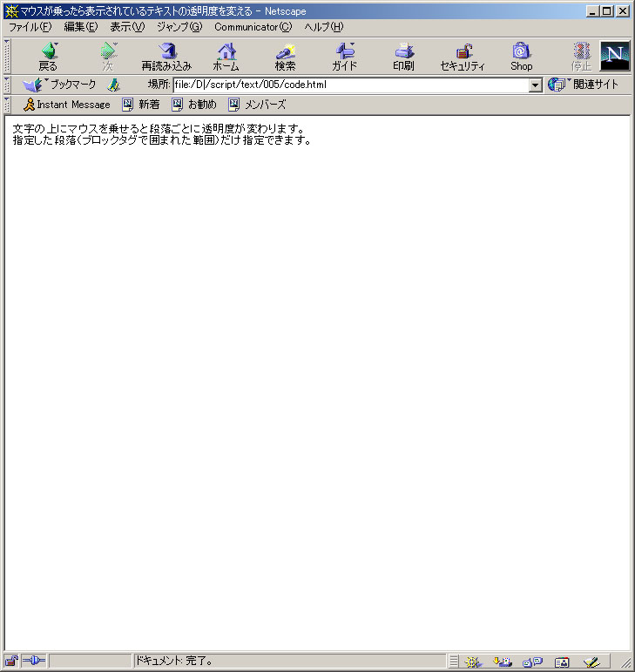Image resolution: width=635 pixels, height=672 pixels.
Task: Maximize the Netscape window
Action: click(x=607, y=11)
